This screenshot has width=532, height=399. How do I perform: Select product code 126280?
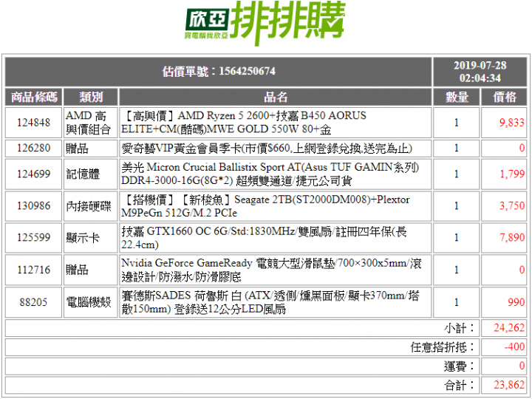pos(33,149)
